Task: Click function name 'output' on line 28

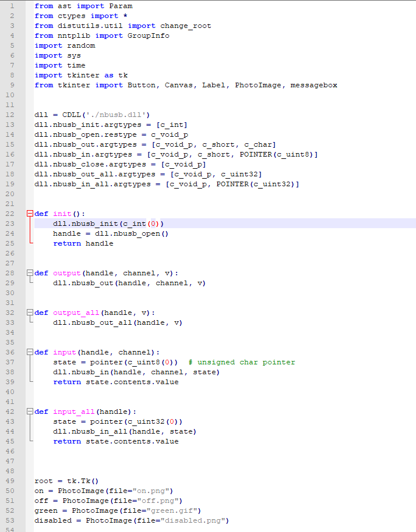Action: coord(67,273)
